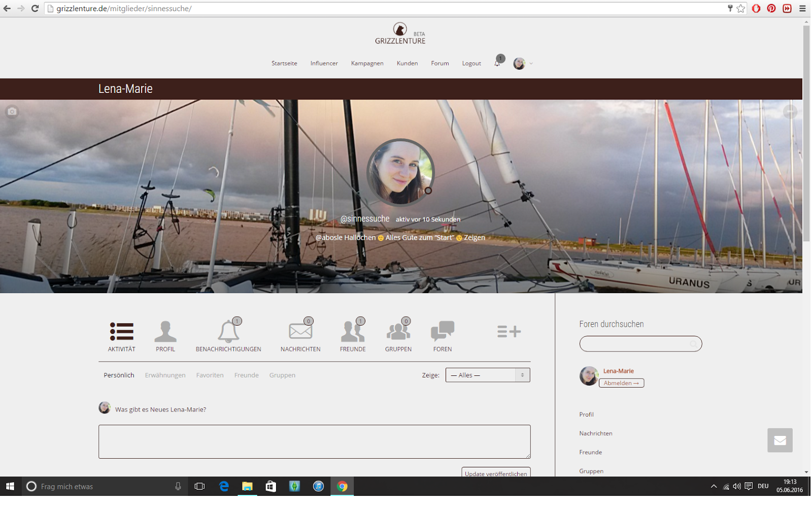Open sidebar Nachrichten link
Viewport: 812px width, 508px height.
[x=596, y=433]
